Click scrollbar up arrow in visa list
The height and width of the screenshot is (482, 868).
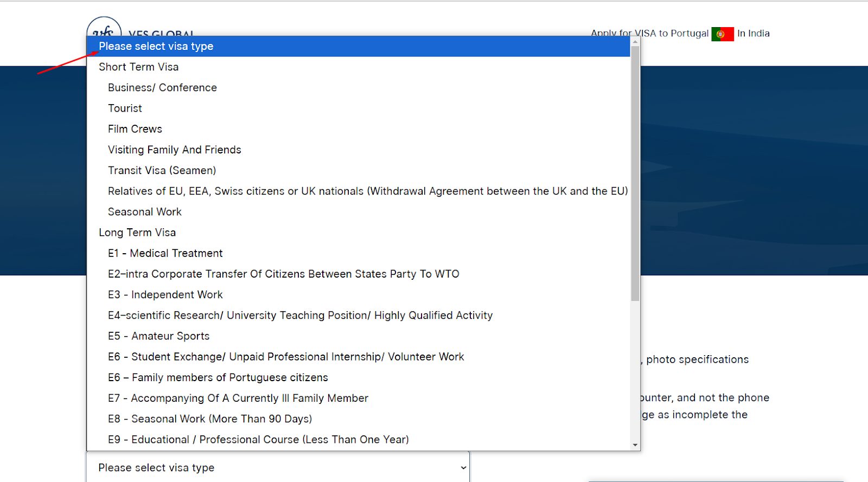pyautogui.click(x=635, y=41)
